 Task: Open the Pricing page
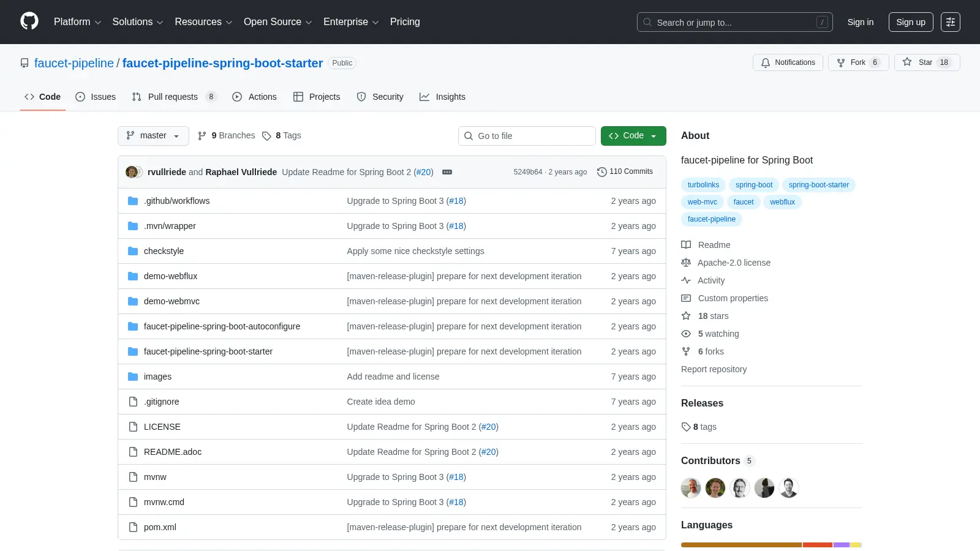pyautogui.click(x=405, y=22)
